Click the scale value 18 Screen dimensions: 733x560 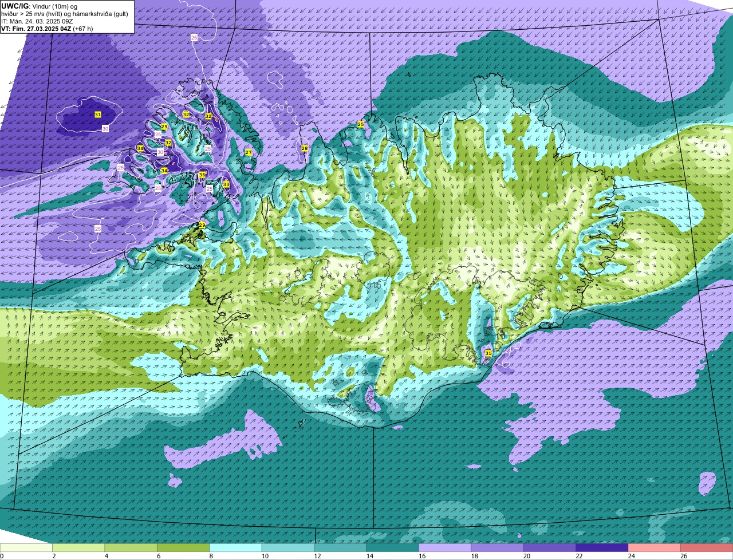click(475, 555)
